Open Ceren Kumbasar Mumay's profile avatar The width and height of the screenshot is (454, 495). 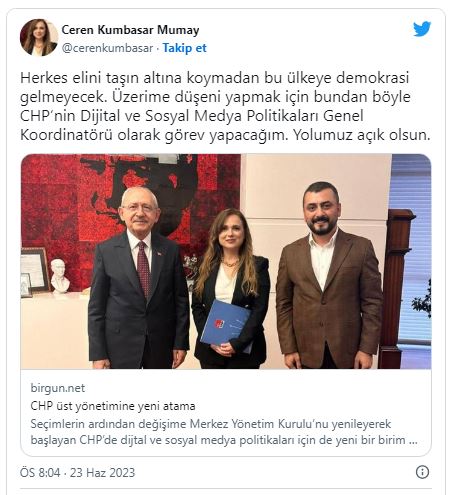39,37
